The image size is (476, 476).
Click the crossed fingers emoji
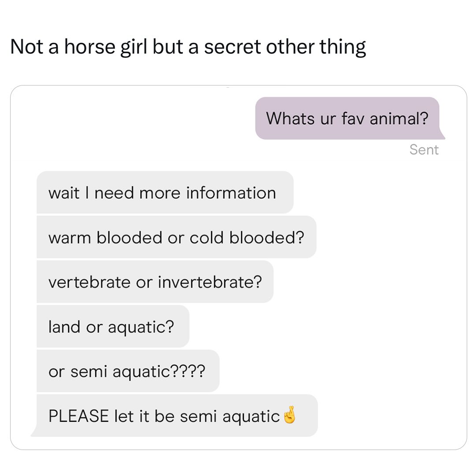289,415
